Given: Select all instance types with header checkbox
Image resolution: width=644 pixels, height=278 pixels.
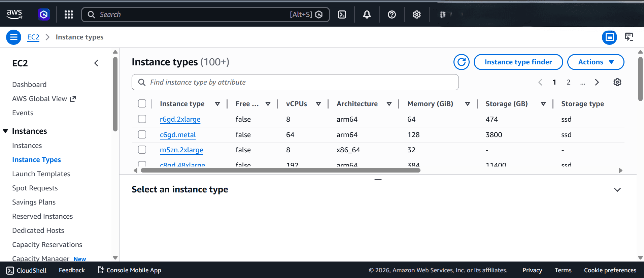Looking at the screenshot, I should [142, 103].
